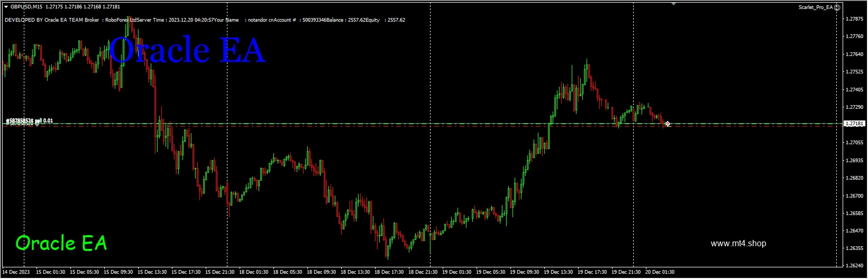Click the 15 Dec 09:30 time label
Screen dimensions: 868x279
click(118, 272)
